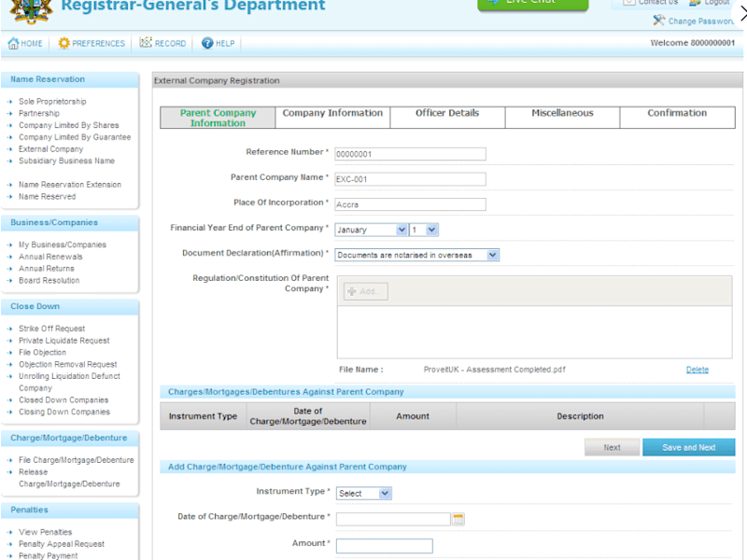This screenshot has height=560, width=747.
Task: Open Annual Returns link
Action: pyautogui.click(x=46, y=269)
